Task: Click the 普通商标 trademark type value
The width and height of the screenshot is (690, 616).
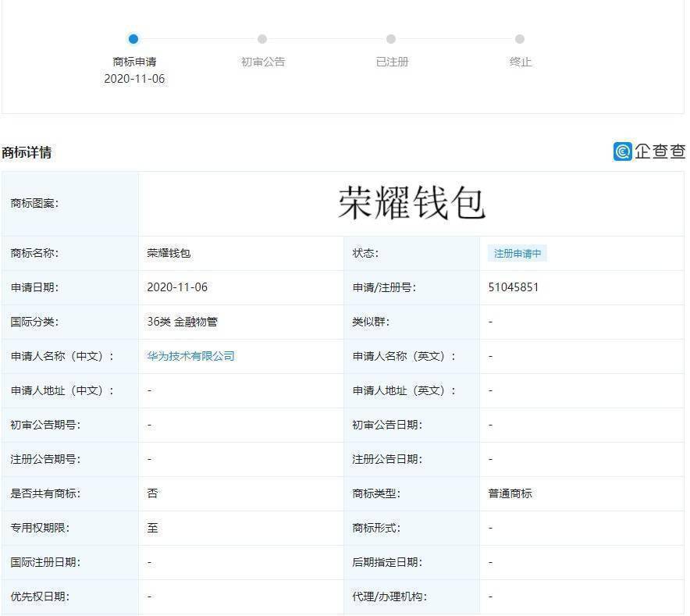Action: click(510, 493)
